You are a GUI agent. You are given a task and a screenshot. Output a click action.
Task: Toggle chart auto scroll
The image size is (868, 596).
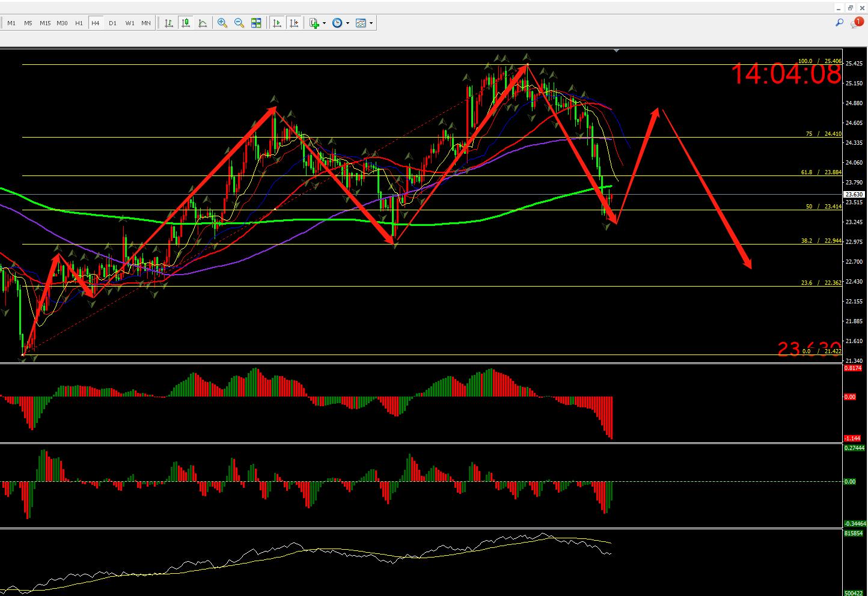click(277, 23)
